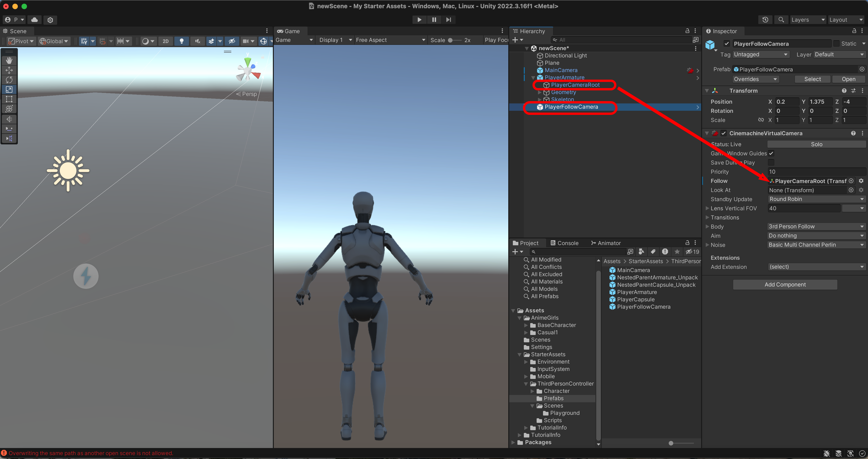Open the global search magnifier icon
This screenshot has height=459, width=868.
[x=781, y=19]
